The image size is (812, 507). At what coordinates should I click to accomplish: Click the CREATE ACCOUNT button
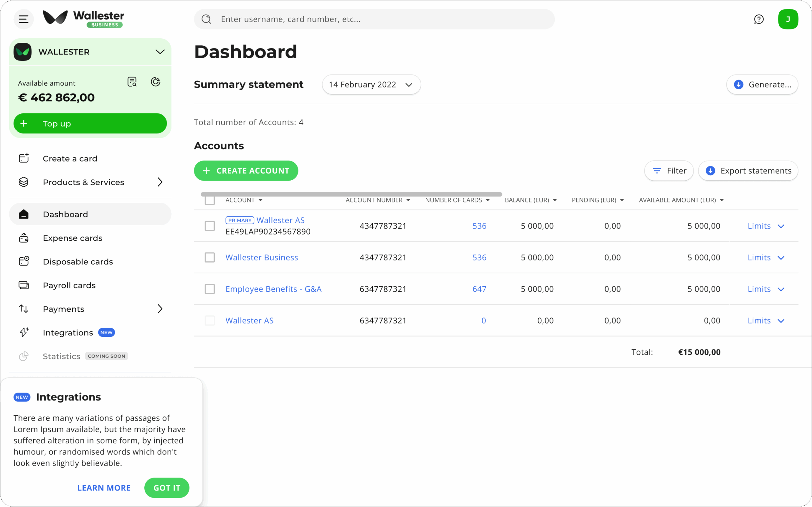point(246,171)
